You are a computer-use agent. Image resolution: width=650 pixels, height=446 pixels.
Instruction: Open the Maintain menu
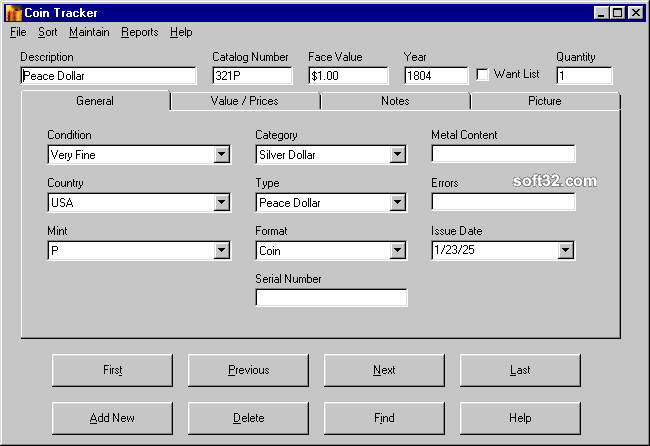(89, 32)
